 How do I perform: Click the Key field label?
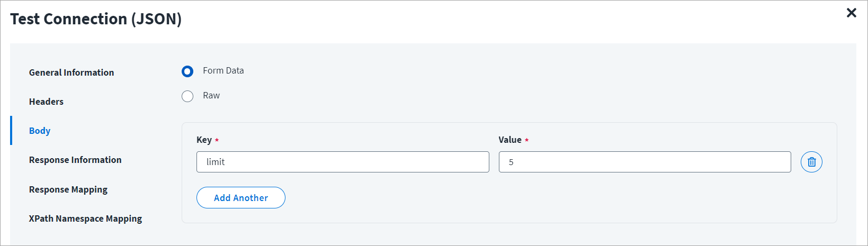pyautogui.click(x=204, y=140)
